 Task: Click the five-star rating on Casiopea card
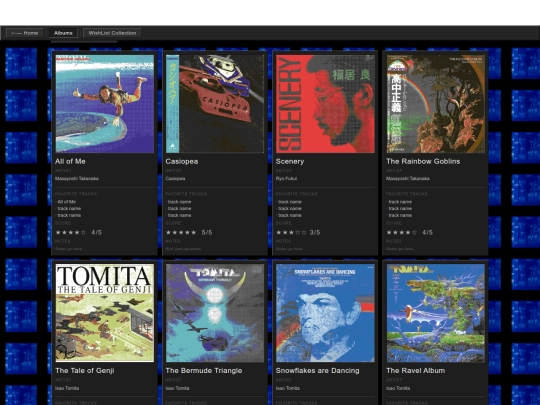click(181, 232)
